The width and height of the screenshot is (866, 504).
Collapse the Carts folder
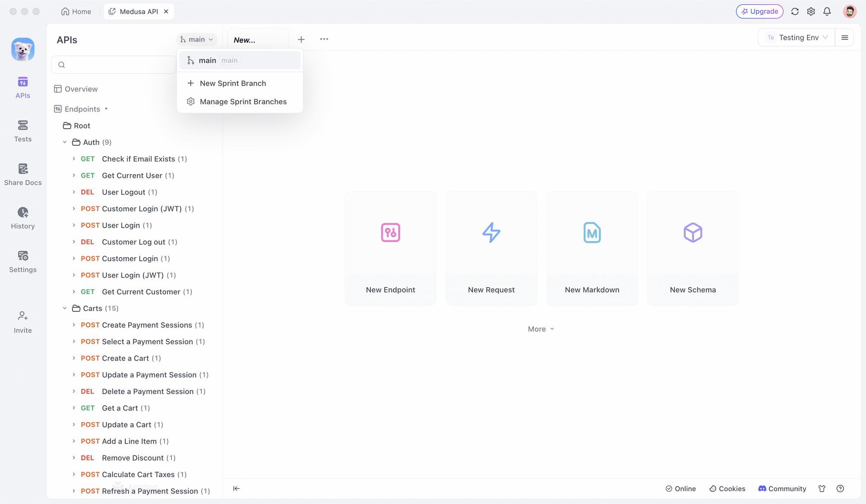coord(65,308)
